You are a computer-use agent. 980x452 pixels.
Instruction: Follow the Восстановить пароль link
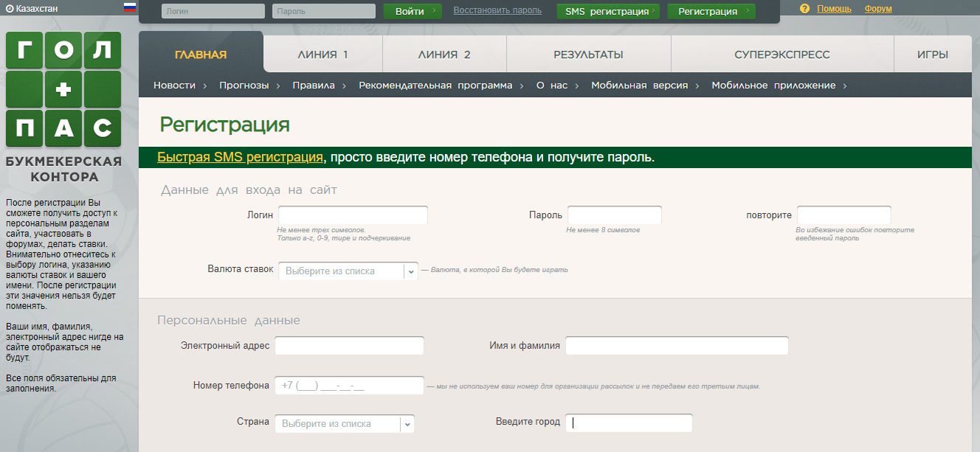coord(497,10)
